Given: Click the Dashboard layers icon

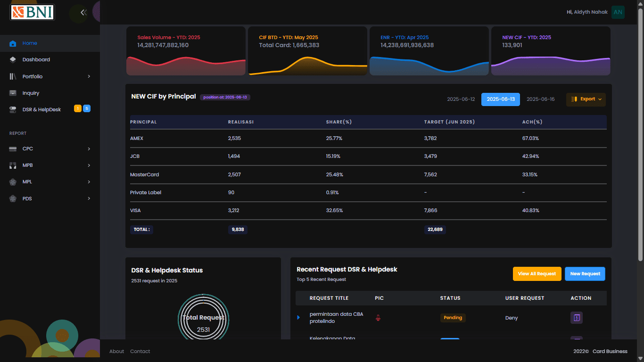Looking at the screenshot, I should pos(13,60).
